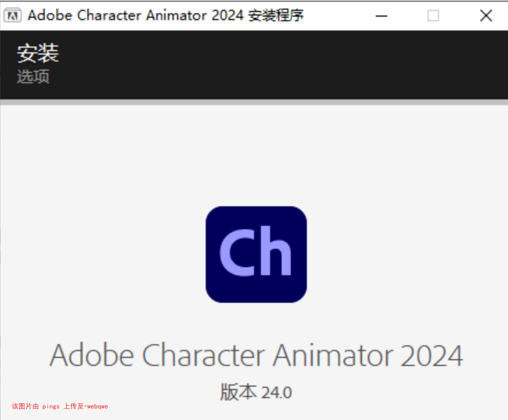
Task: Click the 版本 24.0 version label
Action: [x=256, y=392]
